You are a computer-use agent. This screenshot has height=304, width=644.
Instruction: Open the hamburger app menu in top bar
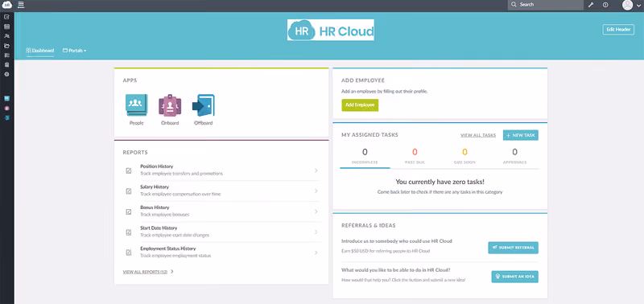pyautogui.click(x=21, y=5)
